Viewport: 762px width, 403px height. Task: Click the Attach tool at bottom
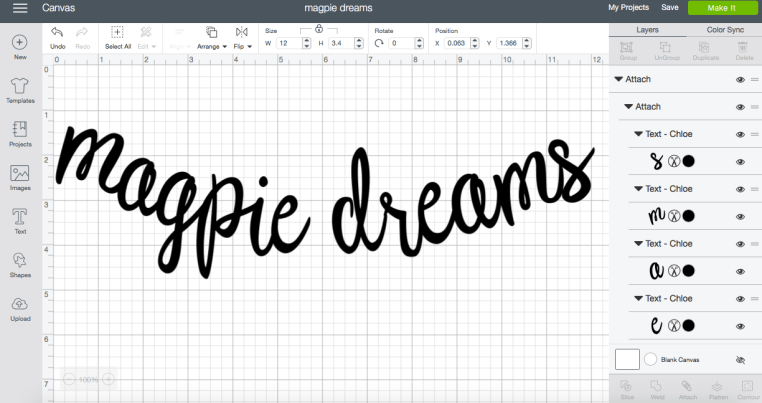click(687, 390)
